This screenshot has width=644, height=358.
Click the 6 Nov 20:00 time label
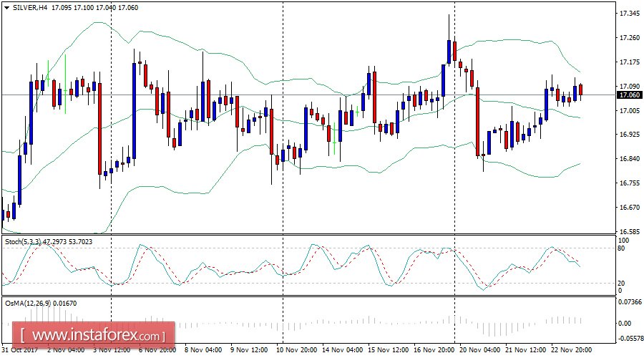point(157,350)
